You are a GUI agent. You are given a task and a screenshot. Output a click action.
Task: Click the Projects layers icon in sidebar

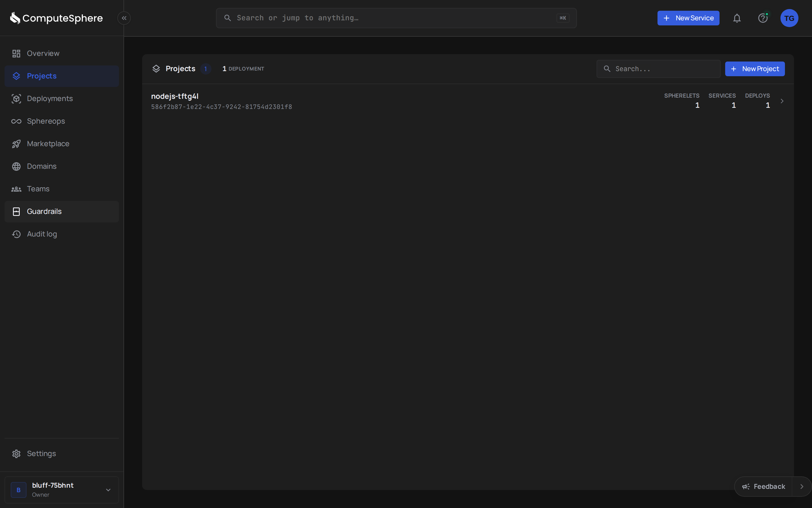click(x=16, y=76)
